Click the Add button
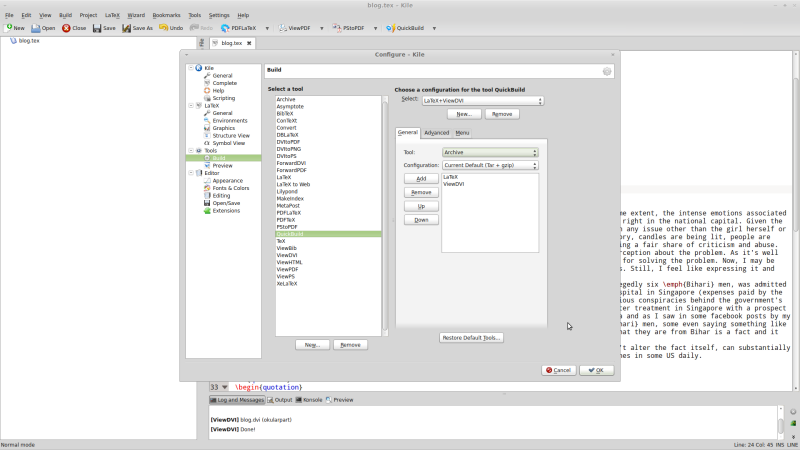This screenshot has width=800, height=450. coord(421,179)
